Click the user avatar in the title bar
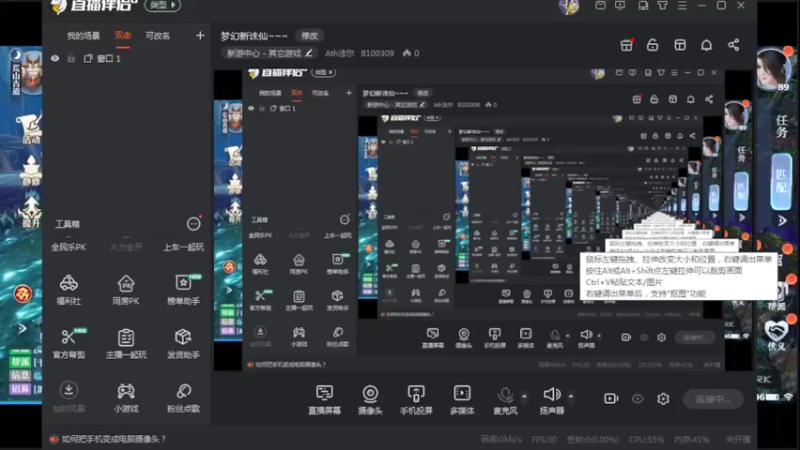Viewport: 800px width, 450px height. (569, 7)
